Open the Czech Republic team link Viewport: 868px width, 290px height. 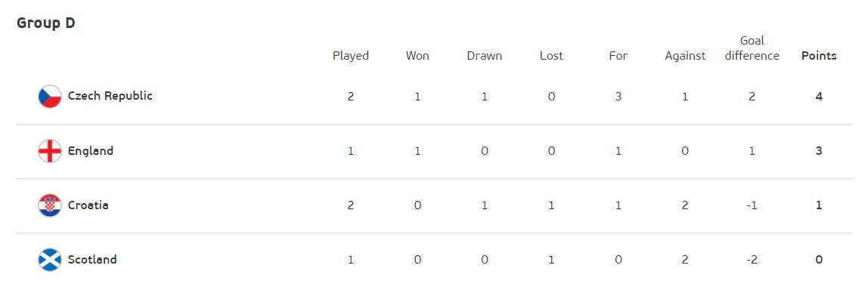click(110, 96)
